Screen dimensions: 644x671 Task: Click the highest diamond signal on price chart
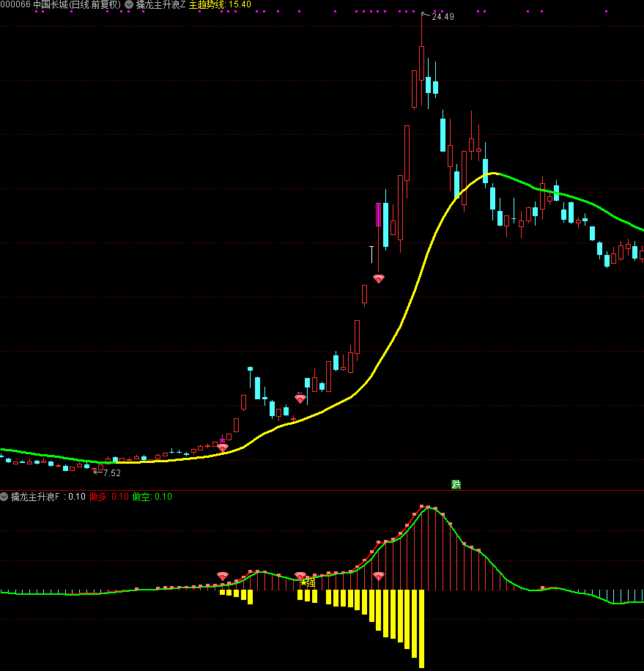(x=379, y=279)
